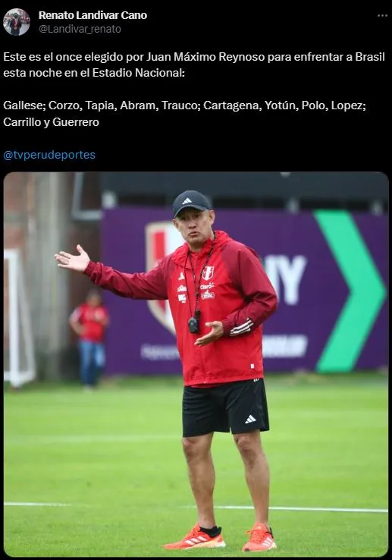392x560 pixels.
Task: Open the @tvperudeportes mention
Action: click(x=49, y=155)
